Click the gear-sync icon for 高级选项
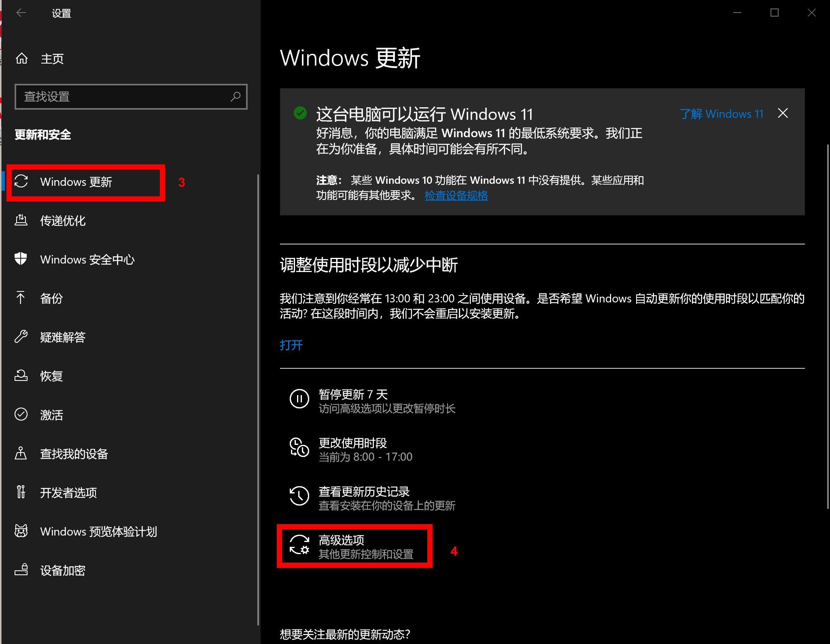Viewport: 830px width, 644px height. (x=299, y=545)
